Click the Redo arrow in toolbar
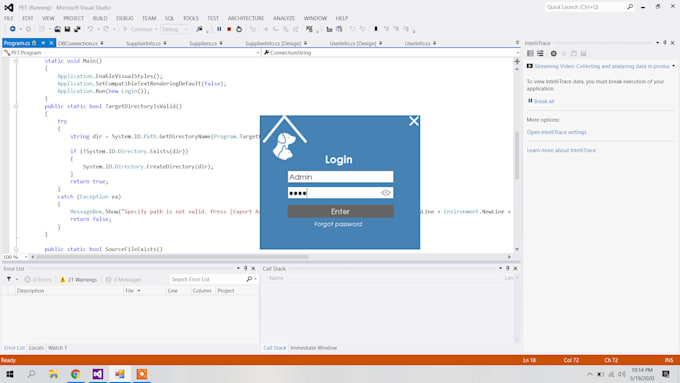This screenshot has height=383, width=680. [106, 29]
